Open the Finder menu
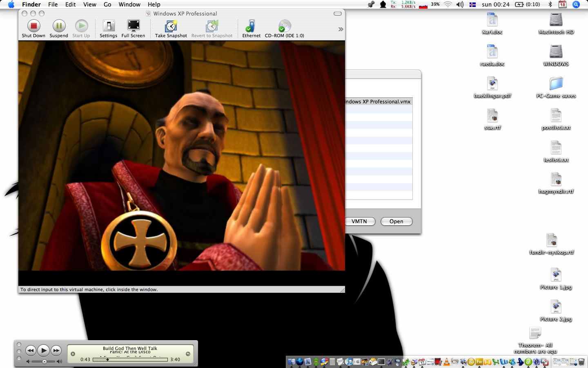588x368 pixels. click(x=31, y=4)
